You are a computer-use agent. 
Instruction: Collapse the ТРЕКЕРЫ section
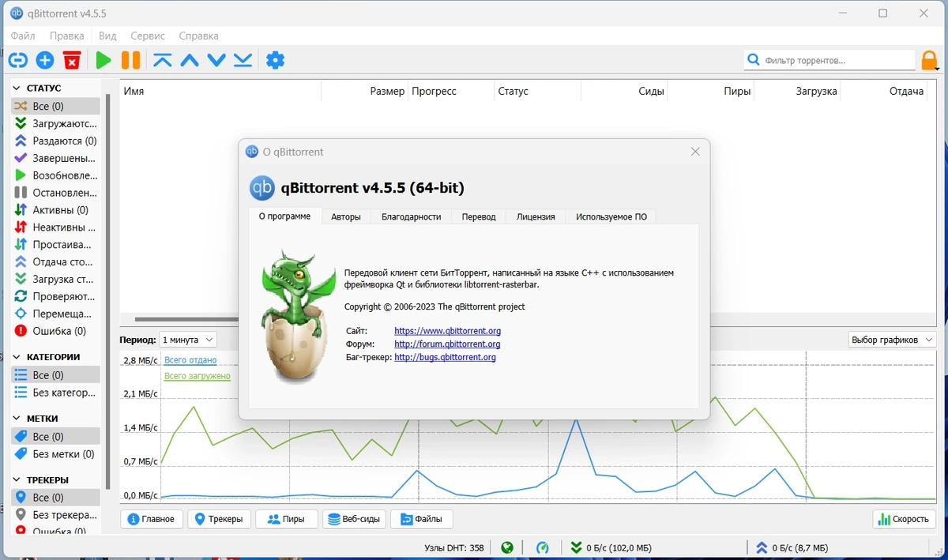tap(17, 480)
